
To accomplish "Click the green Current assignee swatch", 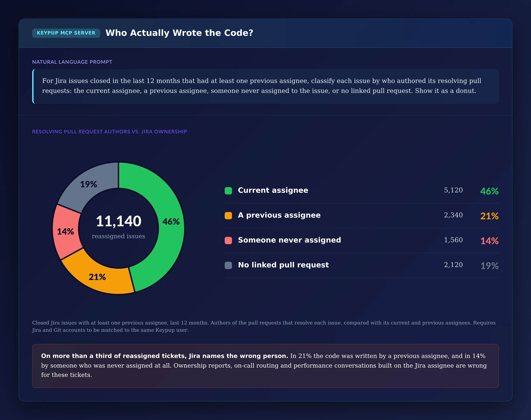I will 228,191.
